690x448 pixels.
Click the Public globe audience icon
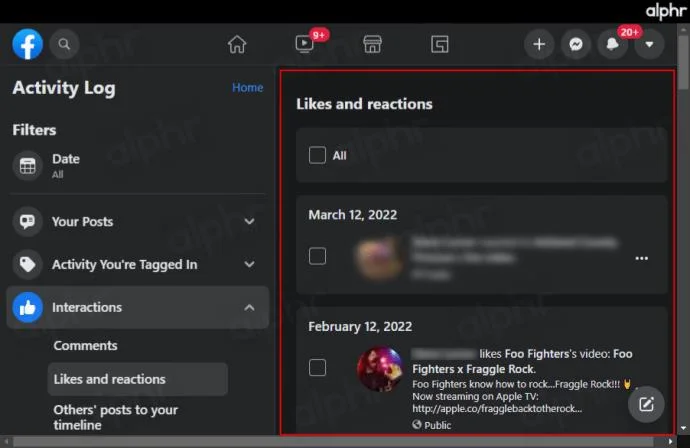(x=417, y=425)
